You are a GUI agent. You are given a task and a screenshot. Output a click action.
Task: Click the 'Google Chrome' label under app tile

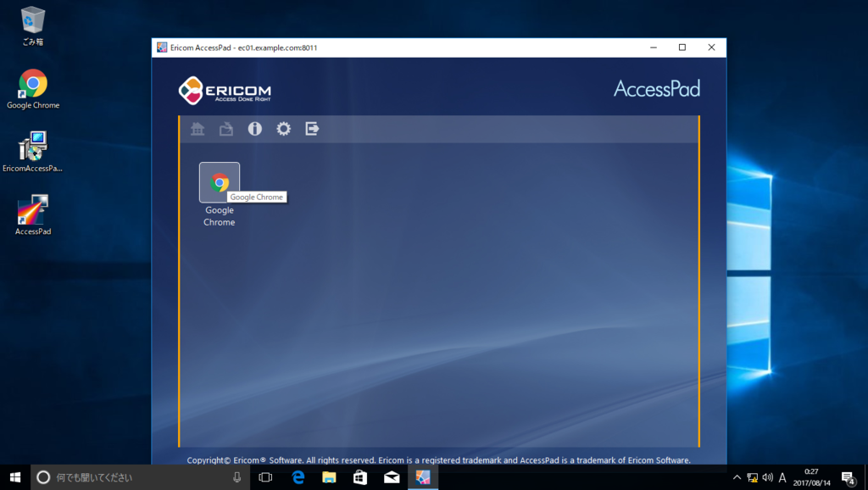click(x=220, y=216)
